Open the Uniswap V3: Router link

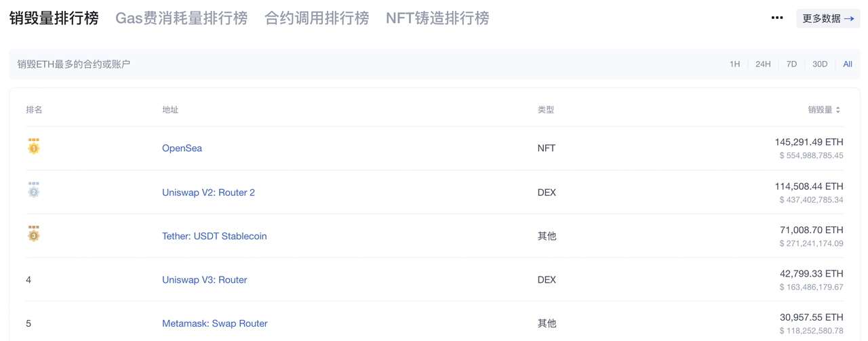[x=204, y=280]
